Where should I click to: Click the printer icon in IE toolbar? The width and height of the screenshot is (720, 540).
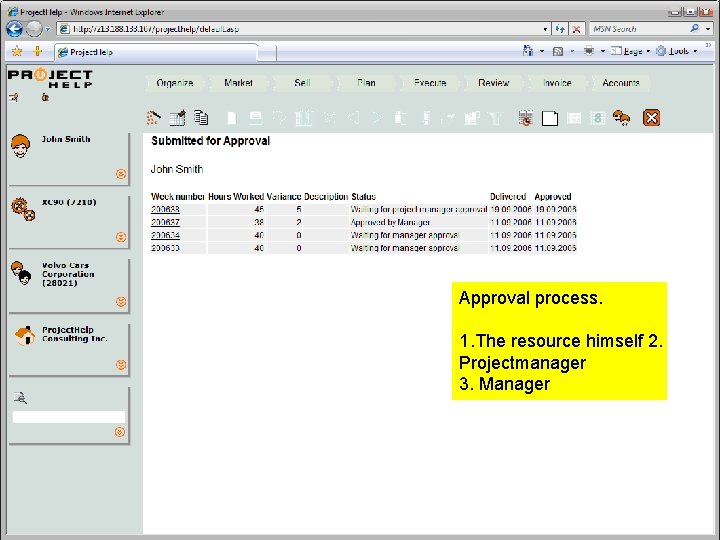pos(589,51)
